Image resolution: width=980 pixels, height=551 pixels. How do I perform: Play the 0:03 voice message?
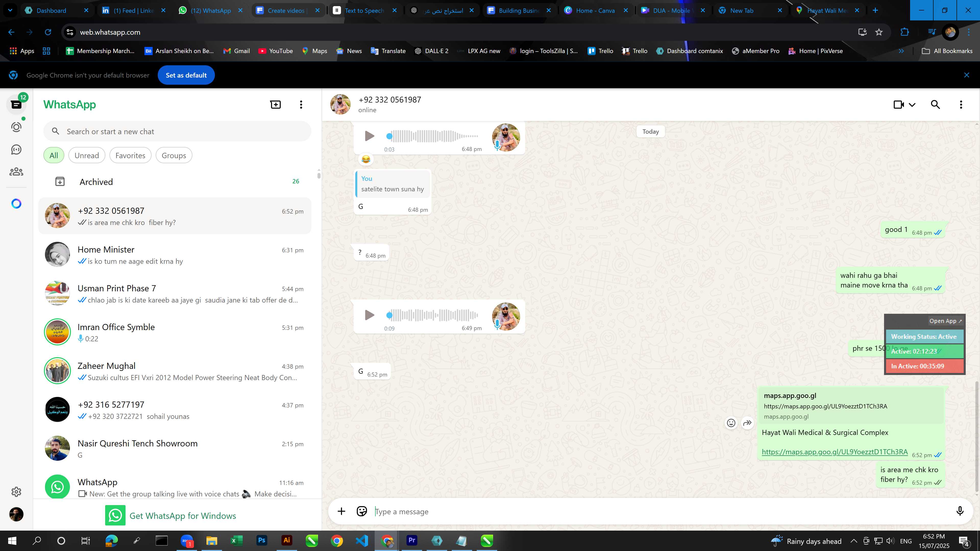[x=369, y=136]
